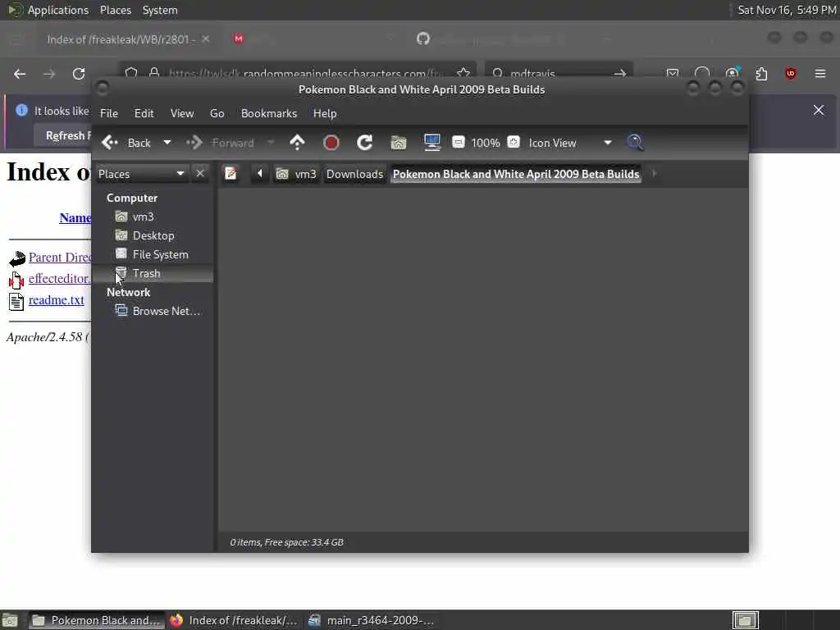
Task: Click the workspace switcher in bottom panel
Action: pyautogui.click(x=745, y=620)
